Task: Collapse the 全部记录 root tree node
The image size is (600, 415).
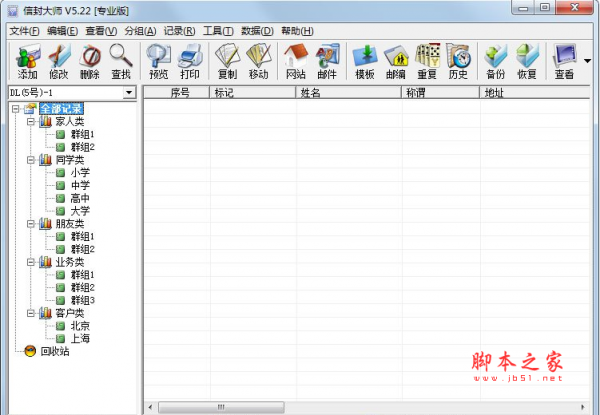Action: click(x=16, y=109)
